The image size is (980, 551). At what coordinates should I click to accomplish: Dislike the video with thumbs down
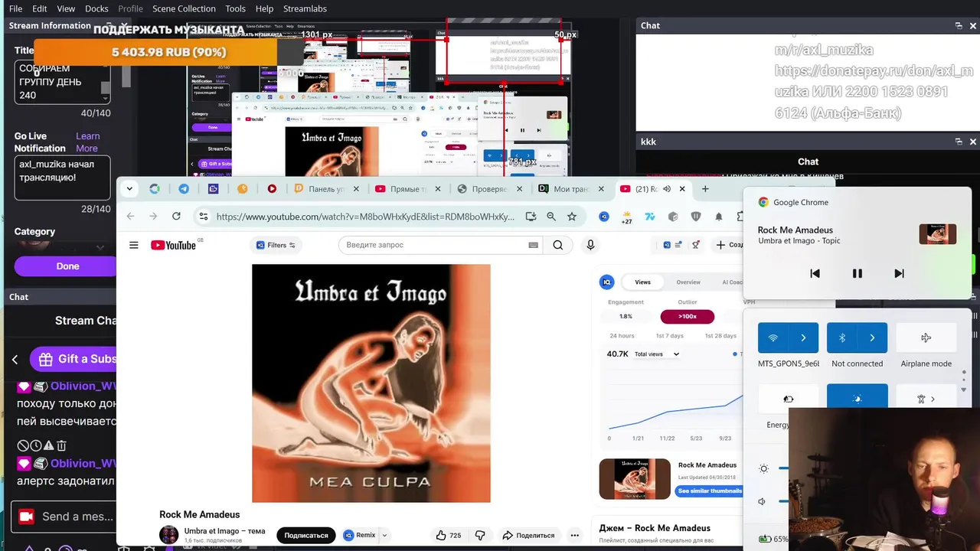click(x=480, y=535)
